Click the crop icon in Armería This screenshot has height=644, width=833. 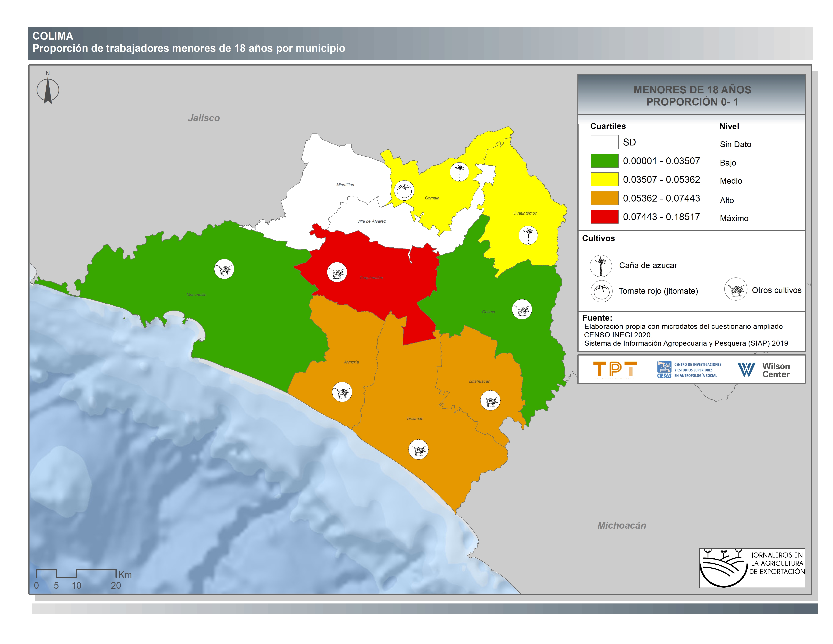(x=342, y=392)
